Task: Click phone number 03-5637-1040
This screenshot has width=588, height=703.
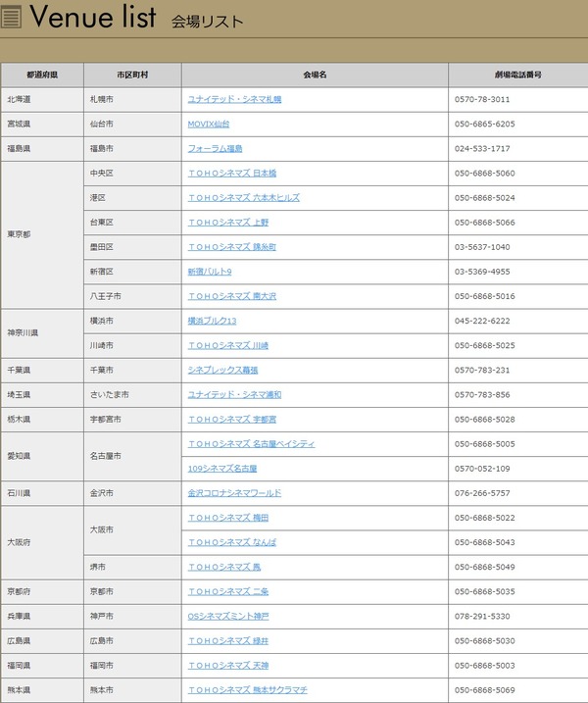Action: tap(482, 247)
